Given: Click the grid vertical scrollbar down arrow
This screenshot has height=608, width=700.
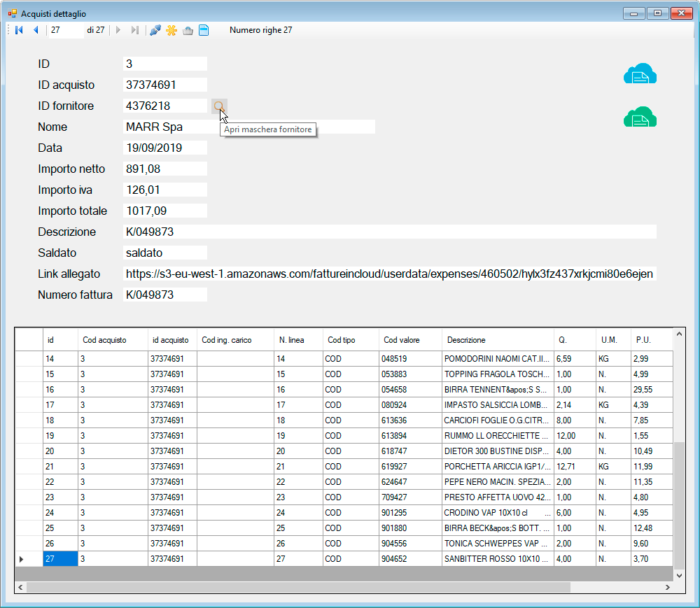Looking at the screenshot, I should tap(679, 575).
